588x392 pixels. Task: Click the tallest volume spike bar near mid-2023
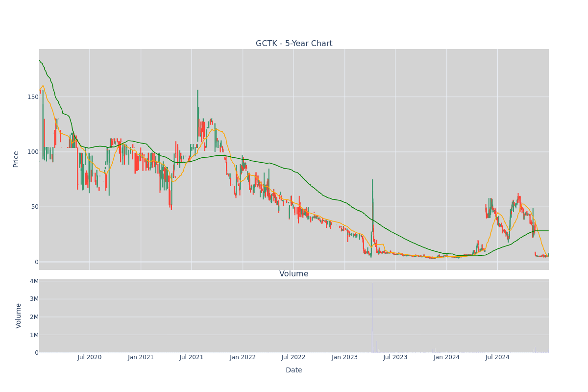tap(372, 318)
